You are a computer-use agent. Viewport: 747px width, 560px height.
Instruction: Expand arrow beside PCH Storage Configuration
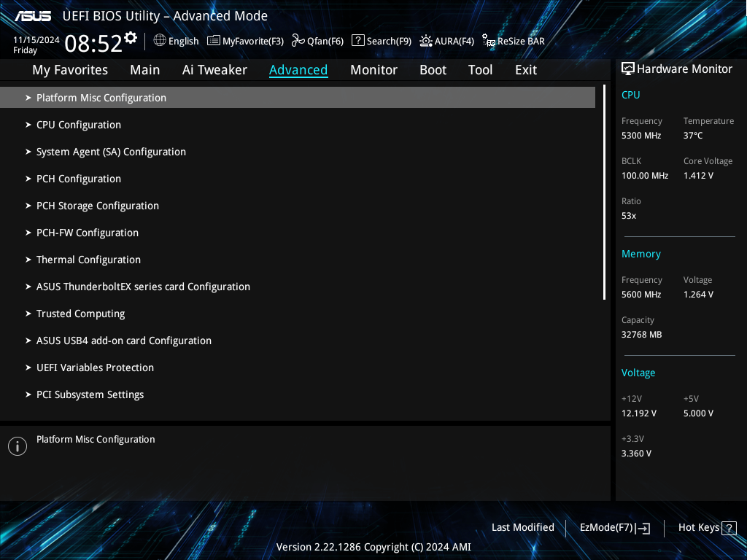pos(28,206)
